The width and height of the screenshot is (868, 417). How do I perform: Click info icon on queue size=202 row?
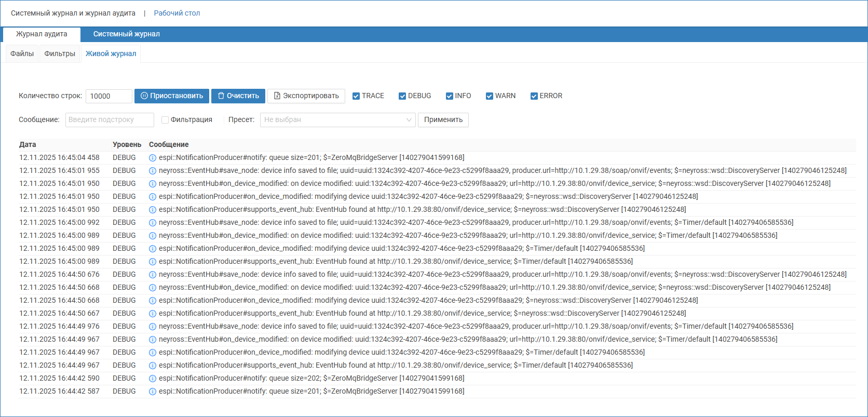(x=153, y=379)
